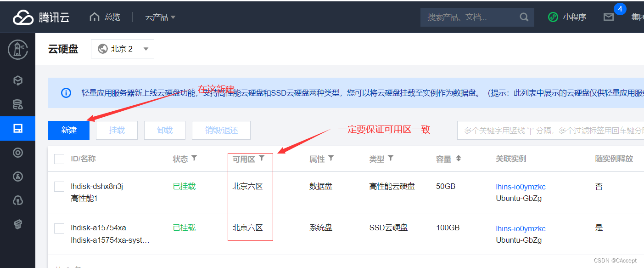The width and height of the screenshot is (644, 268).
Task: Open the lhins-io0ymzkc instance link
Action: click(x=521, y=187)
